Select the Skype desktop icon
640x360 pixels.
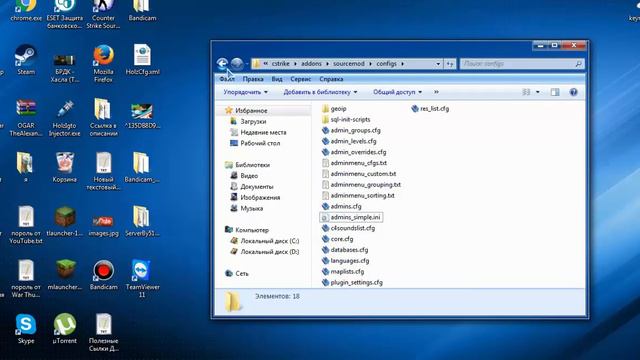[x=26, y=329]
